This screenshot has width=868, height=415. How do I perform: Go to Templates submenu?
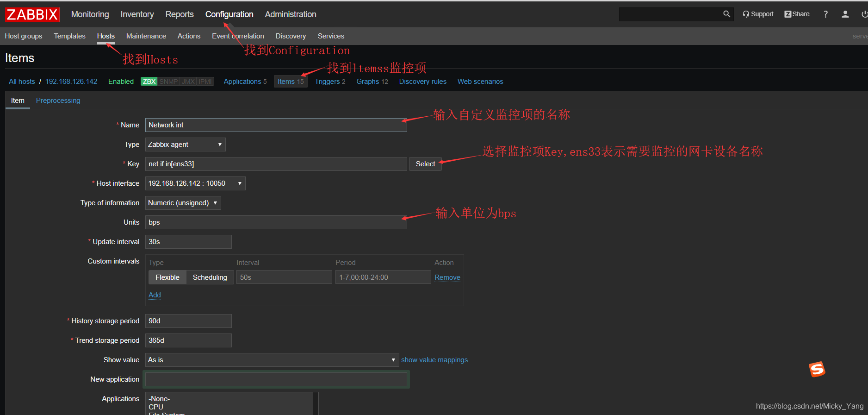coord(70,36)
